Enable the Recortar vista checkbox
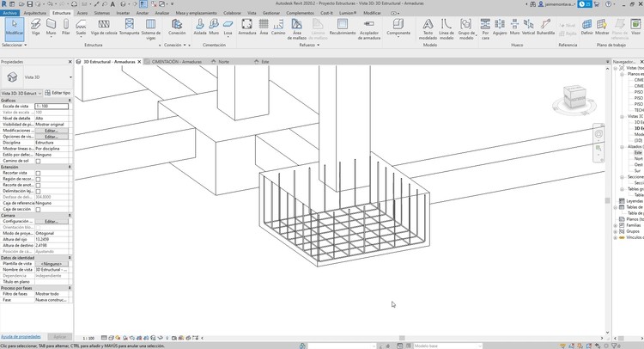 tap(38, 173)
